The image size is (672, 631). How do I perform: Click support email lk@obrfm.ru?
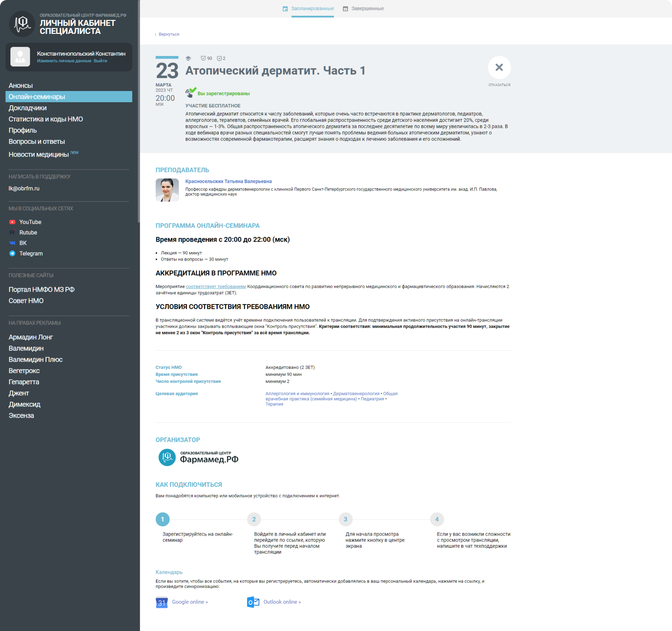[24, 188]
